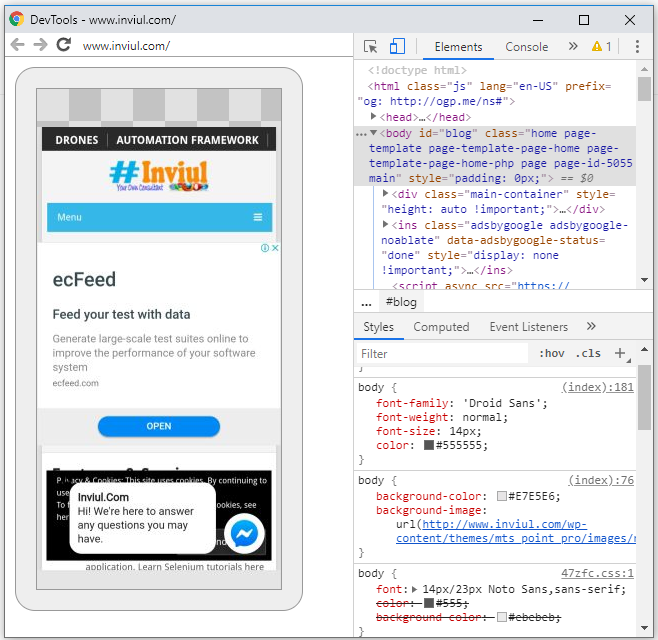The height and width of the screenshot is (640, 658).
Task: Click the font-family 'Droid Sans' value
Action: pyautogui.click(x=501, y=403)
